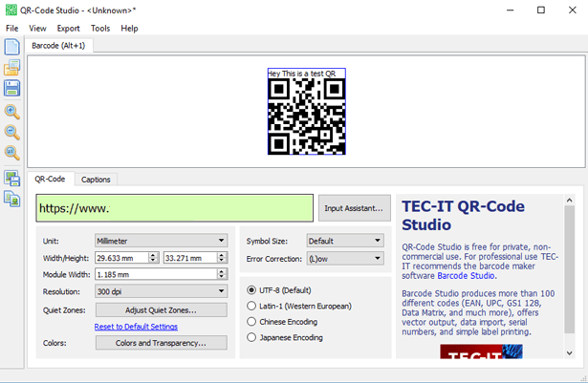The image size is (588, 383).
Task: Click the info panel scroll up arrow
Action: point(569,201)
